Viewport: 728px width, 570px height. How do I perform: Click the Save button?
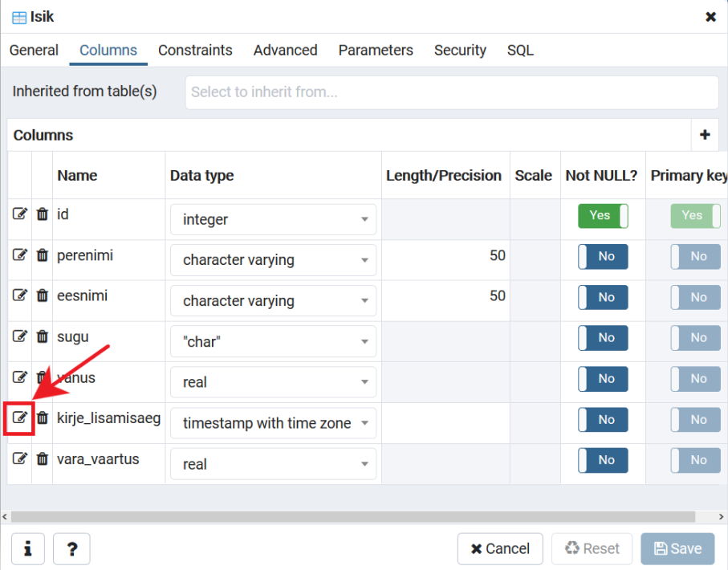tap(678, 548)
